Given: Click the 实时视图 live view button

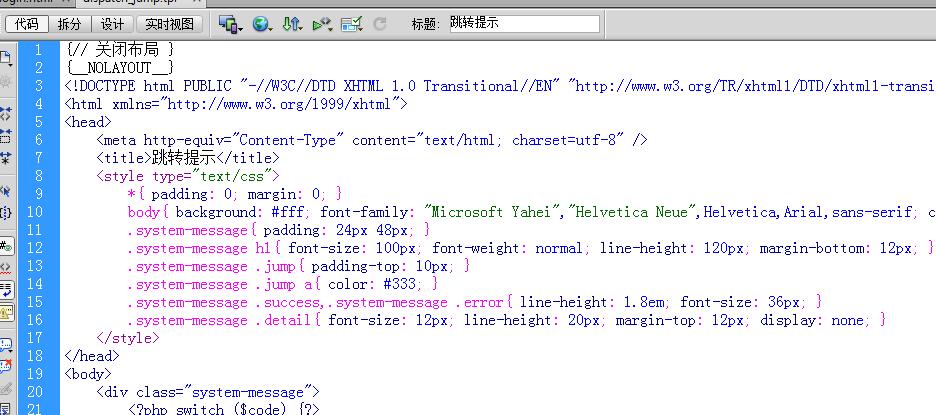Looking at the screenshot, I should 167,24.
